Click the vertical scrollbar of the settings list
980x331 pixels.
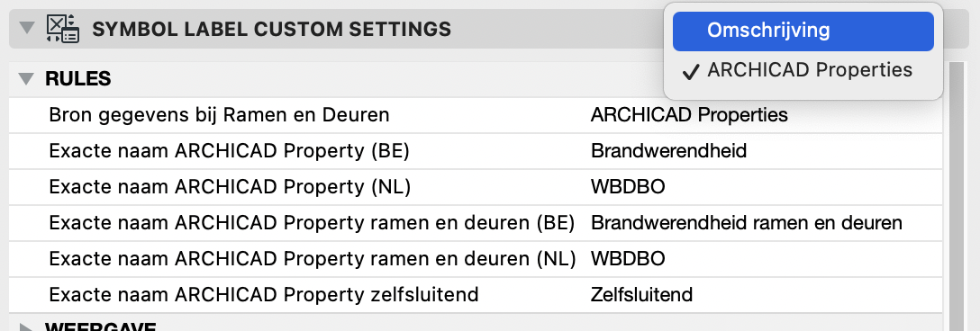coord(956,196)
